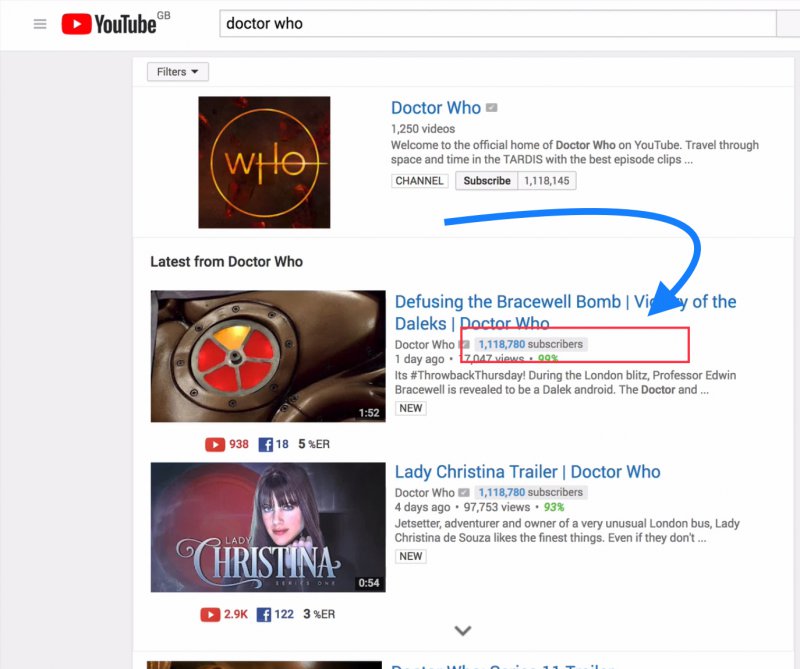Click the Doctor Who channel verified badge

[492, 108]
